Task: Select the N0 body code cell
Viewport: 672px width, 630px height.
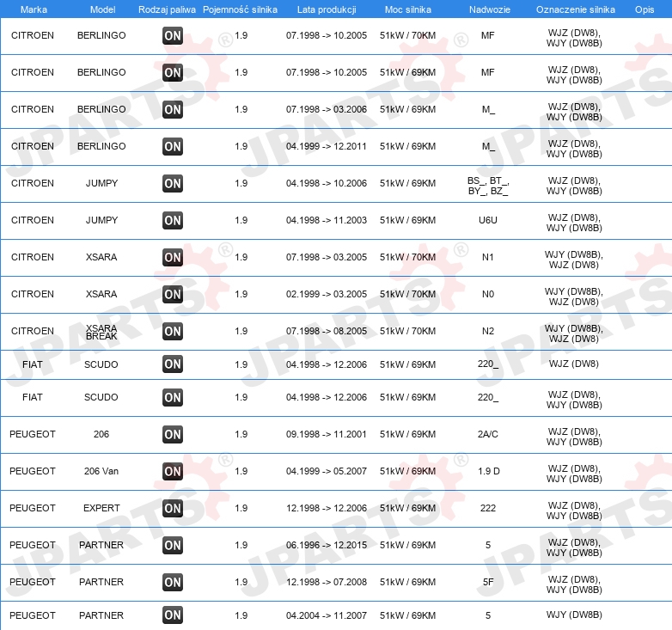Action: (488, 294)
